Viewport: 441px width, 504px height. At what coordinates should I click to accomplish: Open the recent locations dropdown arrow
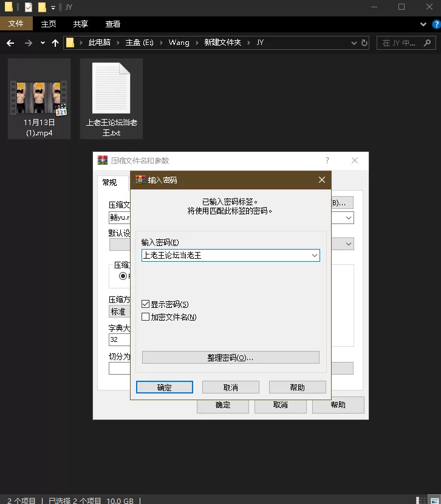coord(43,43)
